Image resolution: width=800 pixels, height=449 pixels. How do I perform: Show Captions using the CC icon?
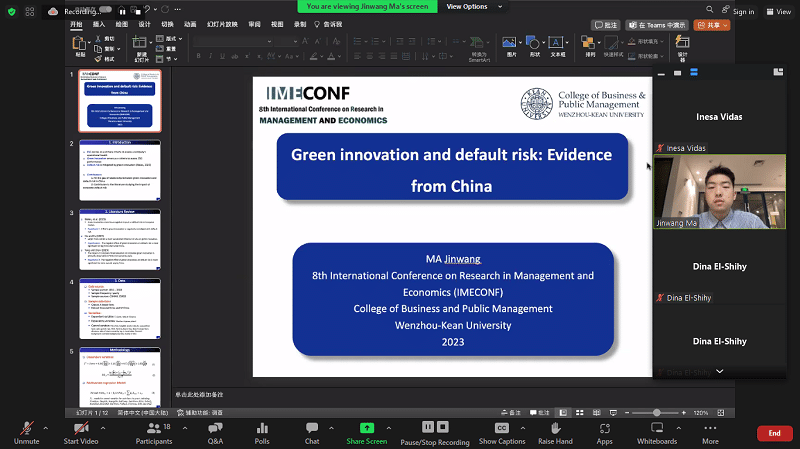(501, 429)
